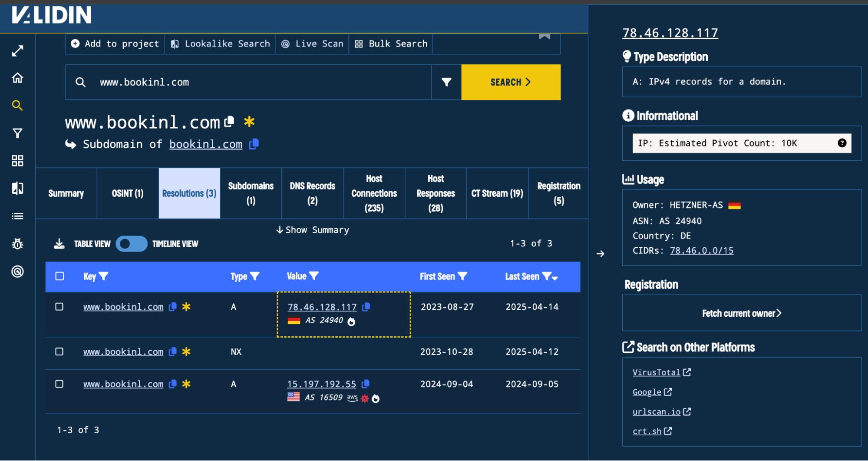This screenshot has width=868, height=461.
Task: Click the bug report icon in the sidebar
Action: pyautogui.click(x=17, y=244)
